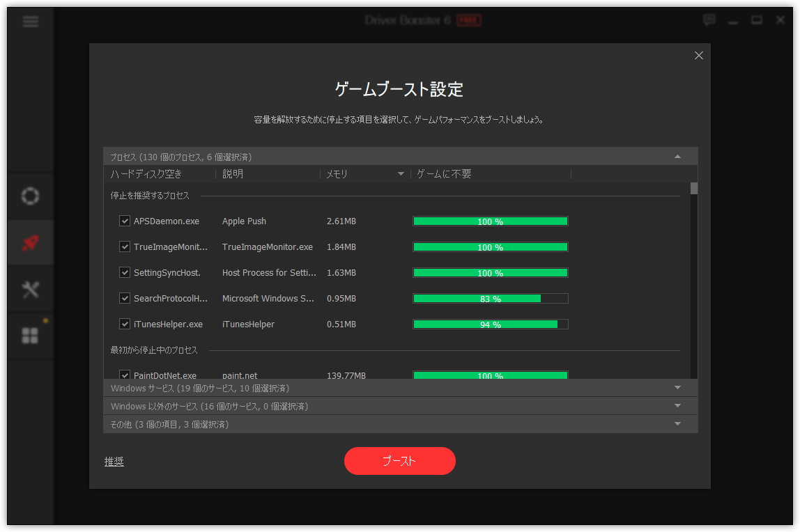Image resolution: width=800 pixels, height=532 pixels.
Task: Click SearchProtocolHost's 83% progress bar
Action: tap(491, 298)
